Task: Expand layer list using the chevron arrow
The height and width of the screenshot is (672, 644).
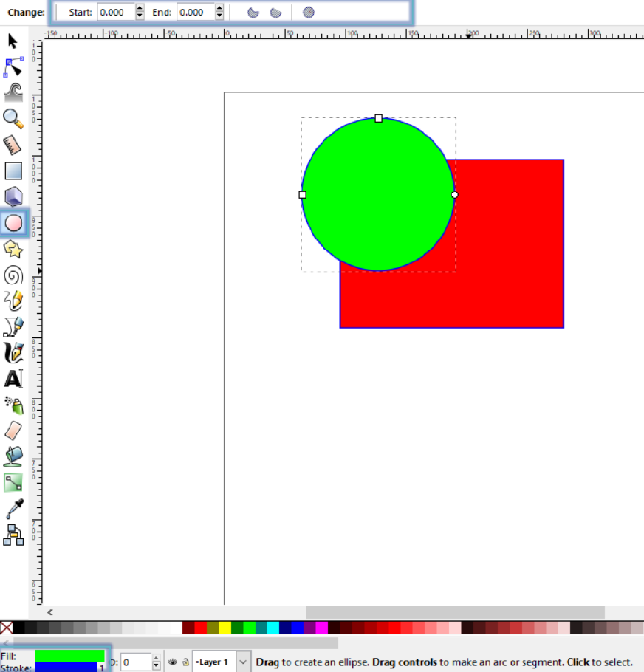Action: point(243,662)
